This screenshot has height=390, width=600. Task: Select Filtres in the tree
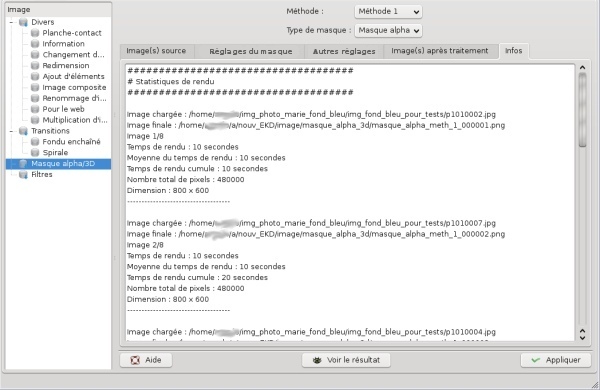click(42, 175)
